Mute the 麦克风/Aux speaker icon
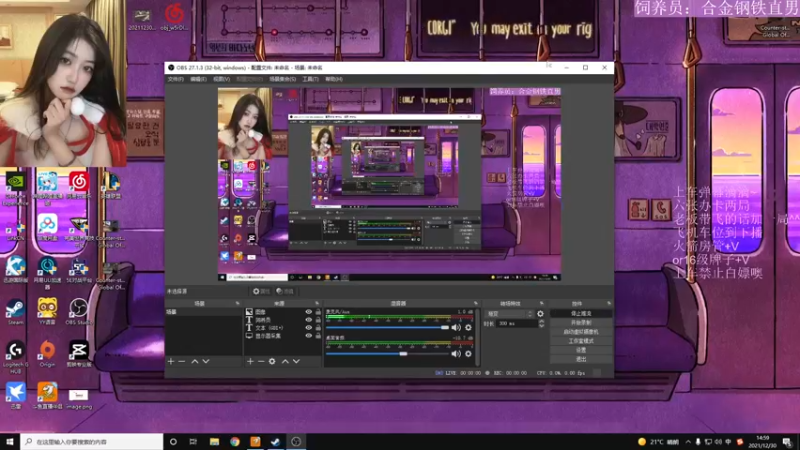 click(456, 328)
